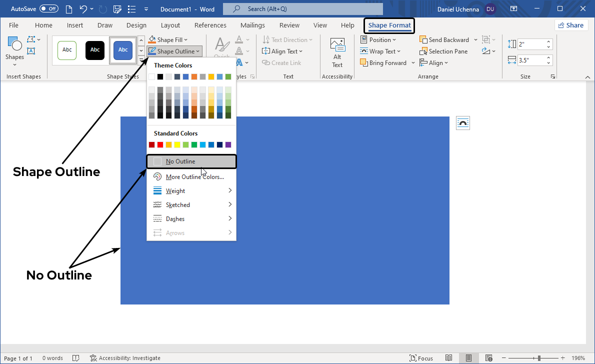Select the Print Layout view button
Screen dimensions: 595x364
coord(468,358)
